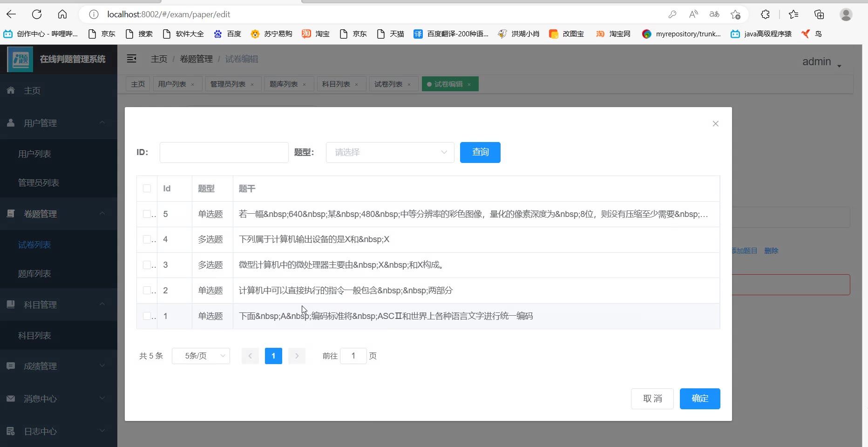Reload the page with refresh icon
The image size is (868, 447).
[37, 14]
